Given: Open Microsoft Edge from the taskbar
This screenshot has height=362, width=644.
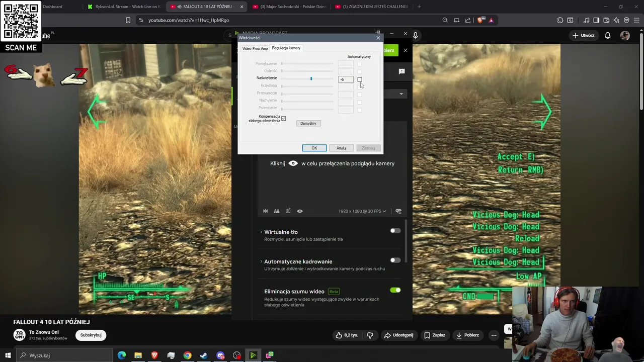Looking at the screenshot, I should (122, 355).
